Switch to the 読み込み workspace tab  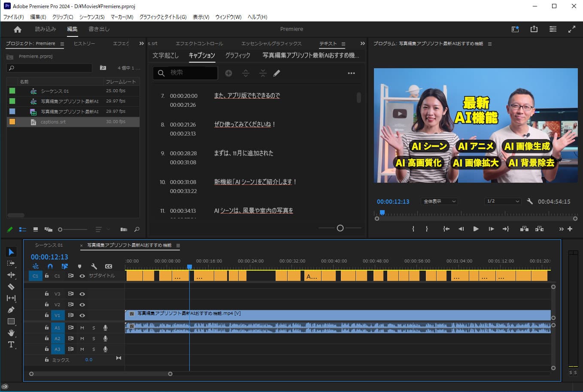(x=46, y=29)
